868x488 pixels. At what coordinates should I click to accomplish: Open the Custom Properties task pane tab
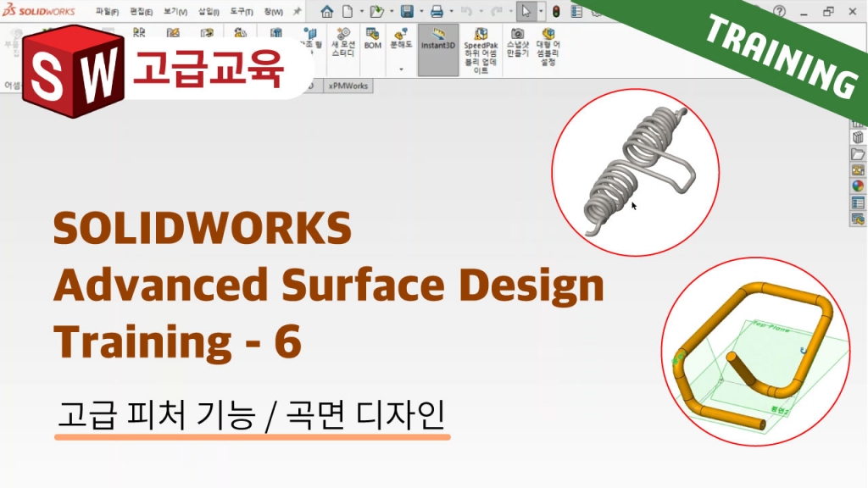[858, 203]
